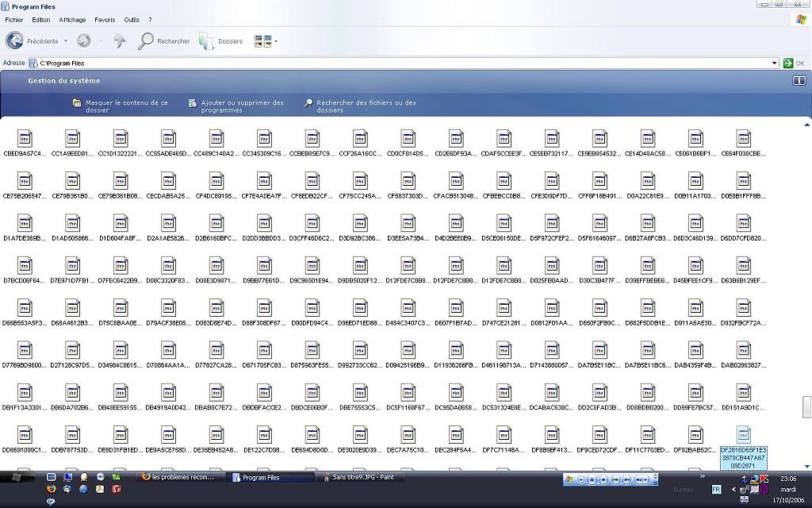This screenshot has width=812, height=508.
Task: Open the ? help menu
Action: [x=150, y=20]
